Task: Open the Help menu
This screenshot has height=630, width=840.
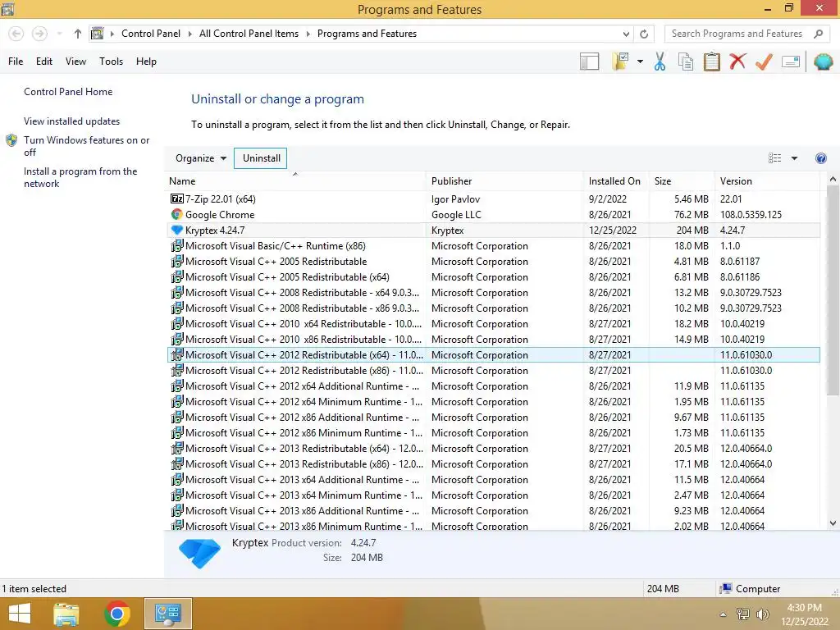Action: (x=146, y=62)
